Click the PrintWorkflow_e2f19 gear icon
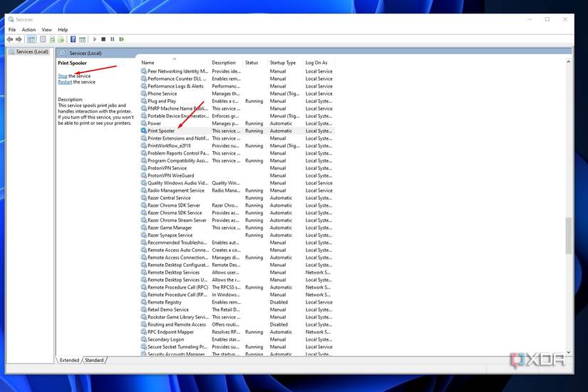 click(x=144, y=145)
